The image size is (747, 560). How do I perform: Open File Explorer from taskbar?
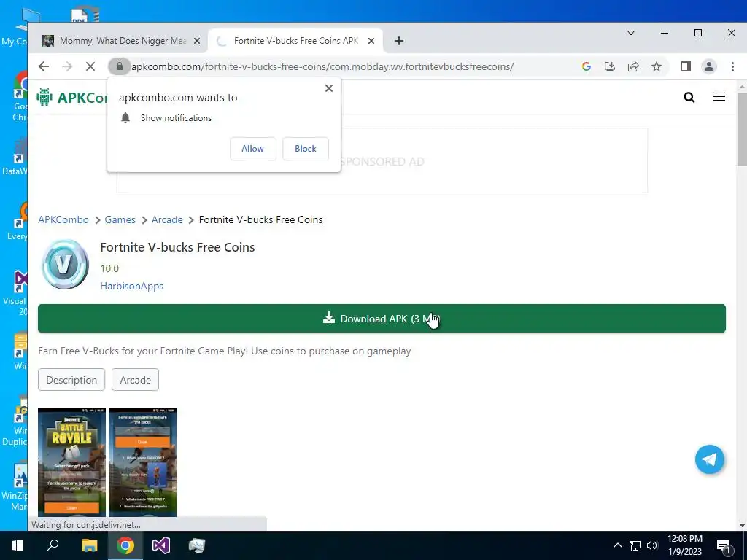(89, 545)
